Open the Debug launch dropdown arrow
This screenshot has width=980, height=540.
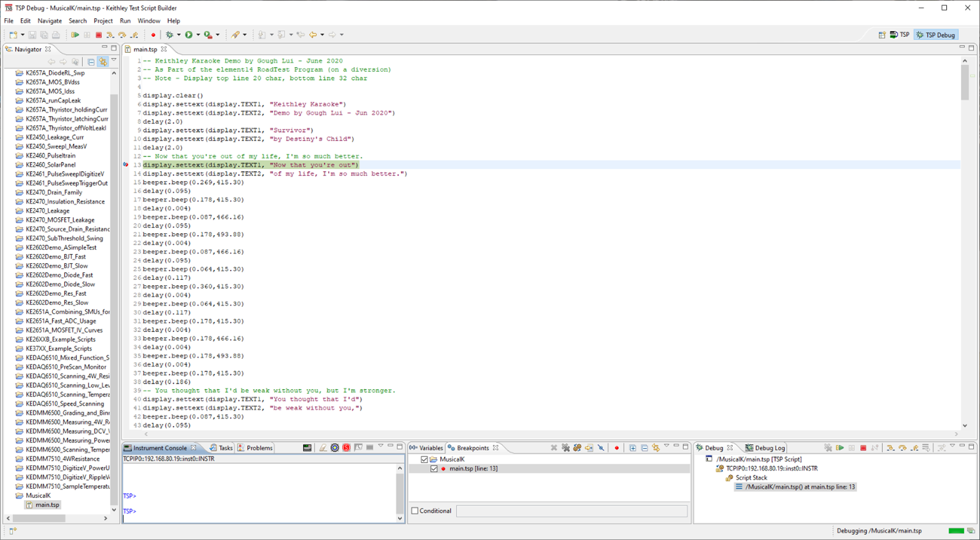pyautogui.click(x=178, y=35)
